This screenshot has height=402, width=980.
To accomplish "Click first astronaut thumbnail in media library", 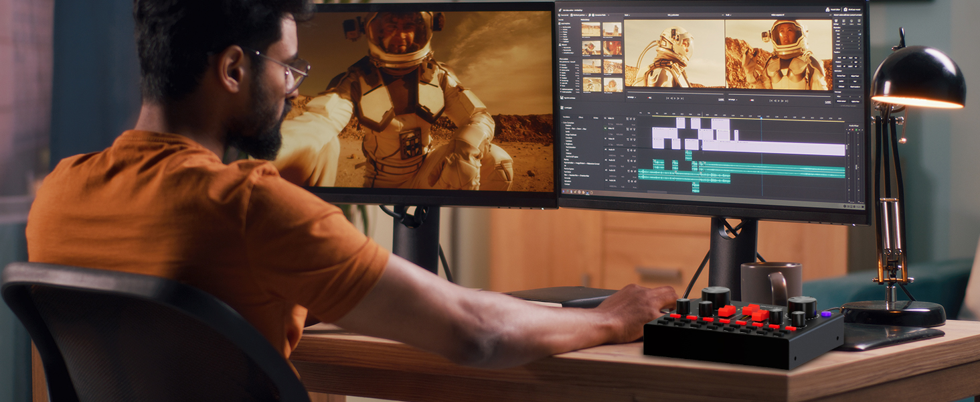I will pyautogui.click(x=590, y=29).
